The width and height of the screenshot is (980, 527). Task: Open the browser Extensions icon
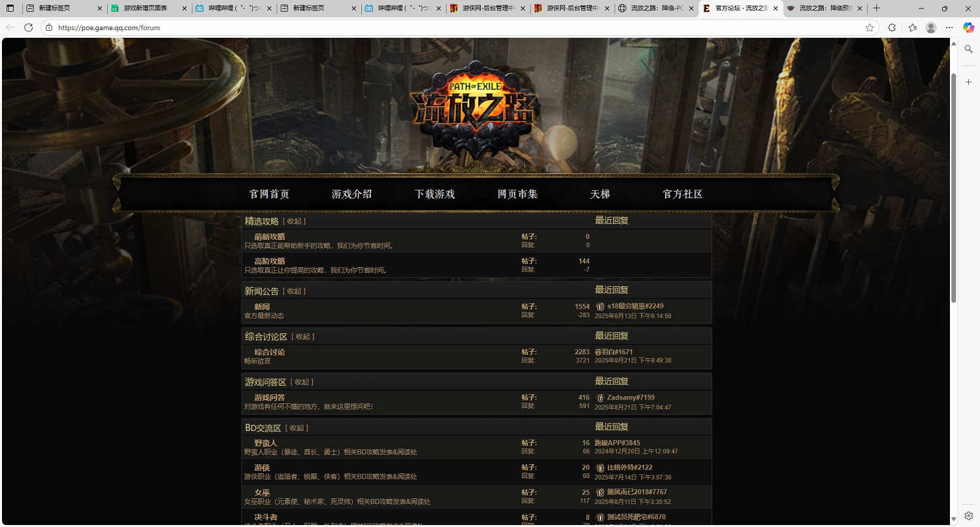click(x=892, y=27)
